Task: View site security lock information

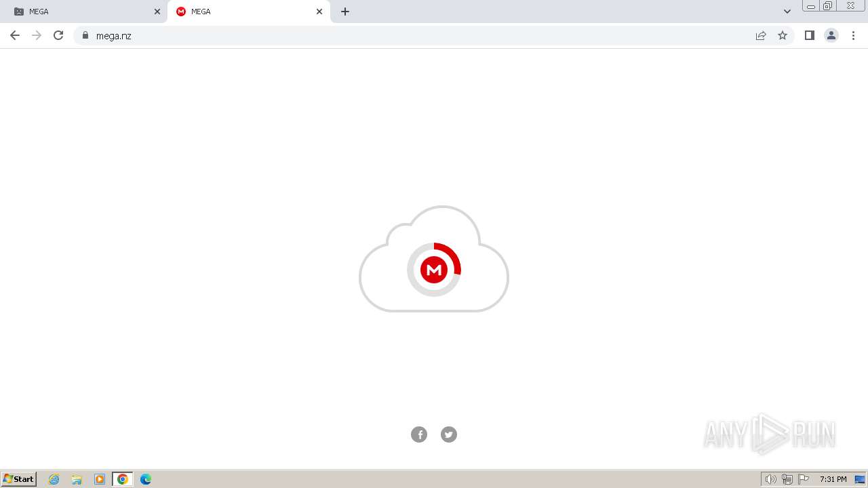Action: point(85,35)
